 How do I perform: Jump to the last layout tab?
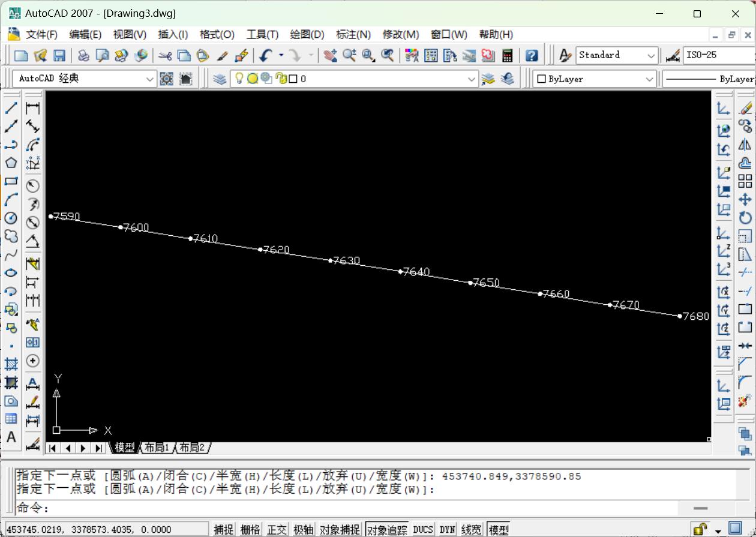pos(98,448)
